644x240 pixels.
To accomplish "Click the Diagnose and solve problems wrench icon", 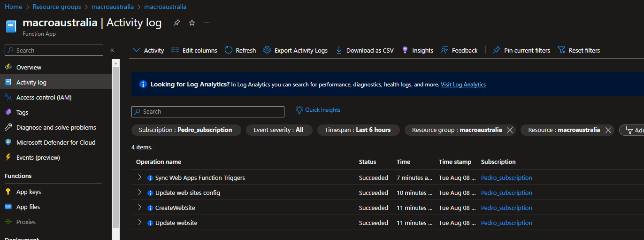I will [8, 127].
